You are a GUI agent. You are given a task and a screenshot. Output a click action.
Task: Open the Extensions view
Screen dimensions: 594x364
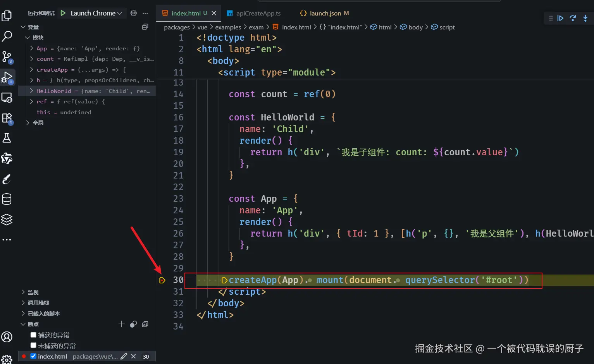pos(7,118)
